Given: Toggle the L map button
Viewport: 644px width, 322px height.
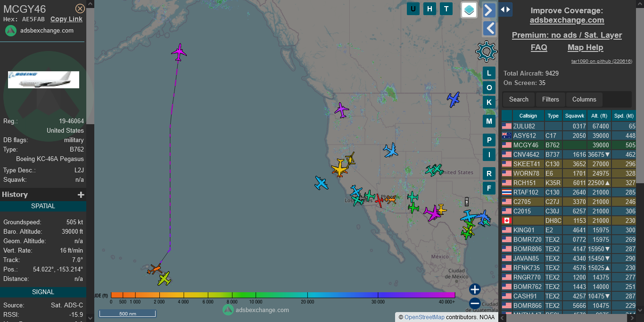Looking at the screenshot, I should [x=489, y=73].
